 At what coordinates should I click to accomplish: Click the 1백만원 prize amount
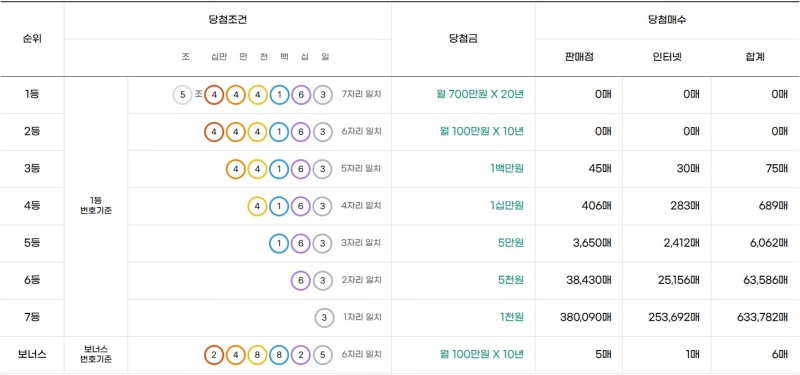[507, 169]
